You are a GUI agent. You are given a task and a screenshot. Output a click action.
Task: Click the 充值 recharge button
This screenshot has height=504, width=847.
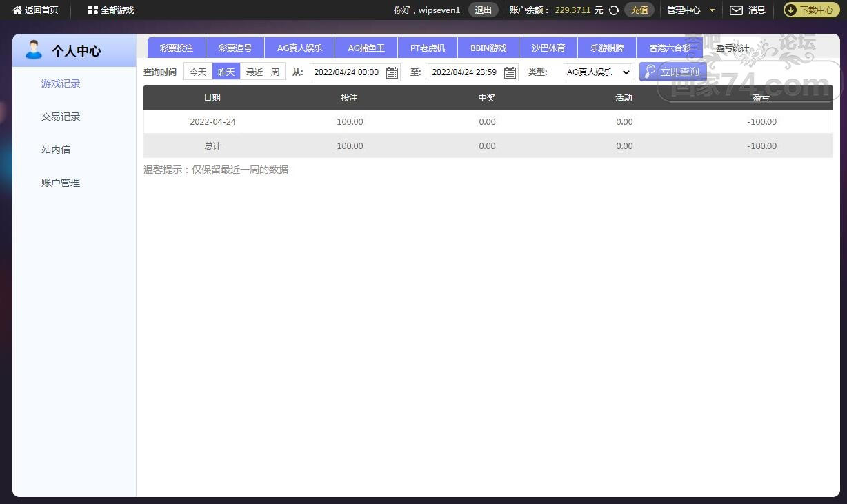click(x=639, y=10)
